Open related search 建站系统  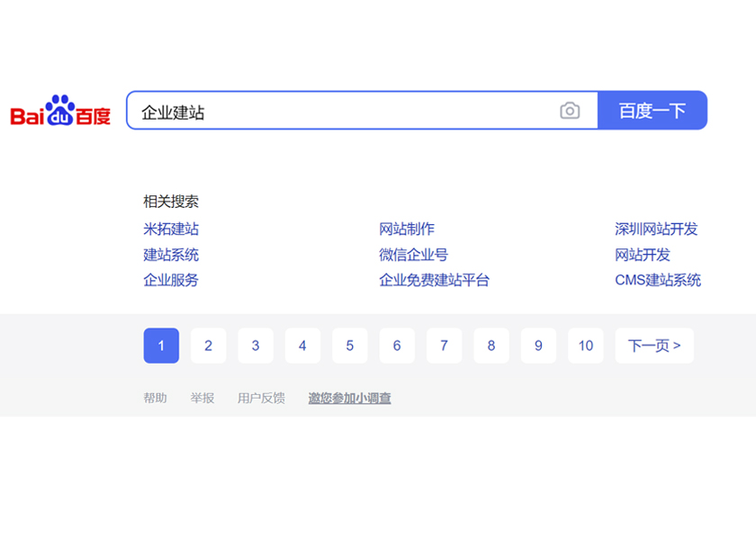(x=170, y=255)
